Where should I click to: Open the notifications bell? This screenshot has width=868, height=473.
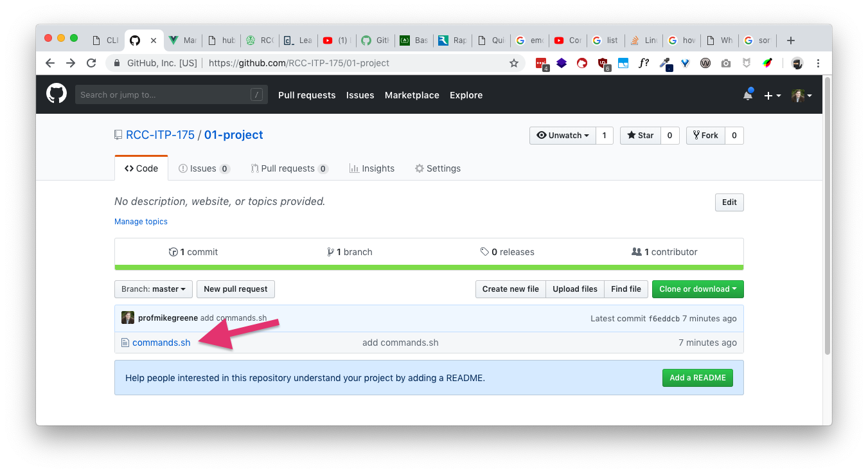coord(748,95)
